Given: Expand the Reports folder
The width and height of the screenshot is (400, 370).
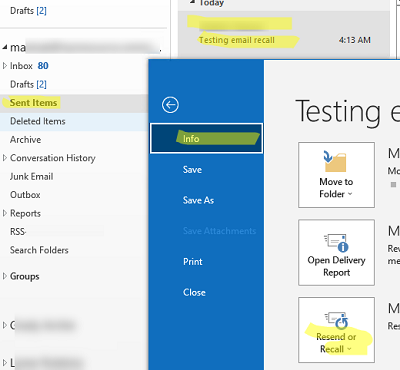Looking at the screenshot, I should click(x=5, y=213).
